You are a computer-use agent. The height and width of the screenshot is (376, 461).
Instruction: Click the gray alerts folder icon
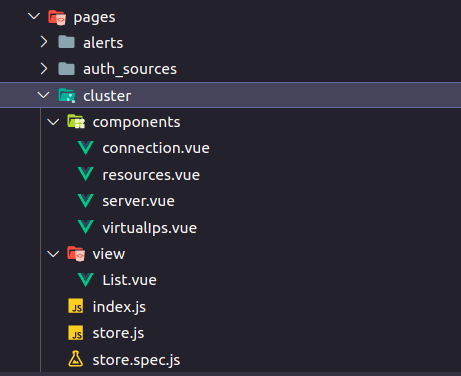(66, 42)
